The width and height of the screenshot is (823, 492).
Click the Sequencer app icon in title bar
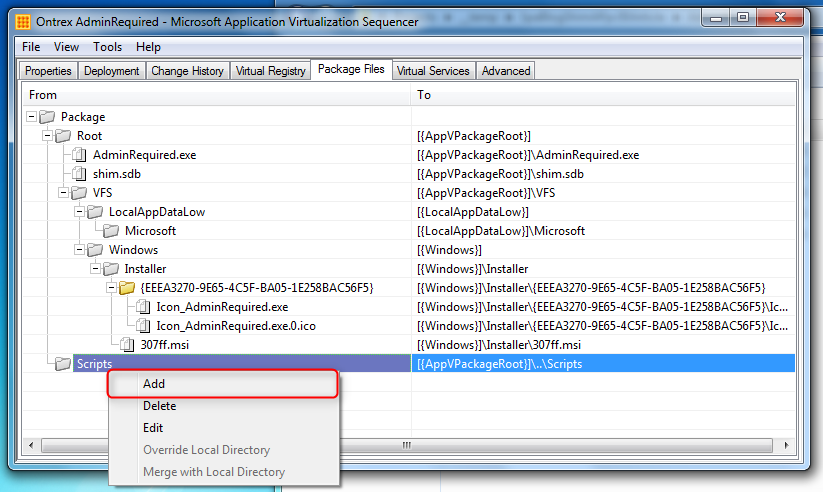pyautogui.click(x=23, y=22)
